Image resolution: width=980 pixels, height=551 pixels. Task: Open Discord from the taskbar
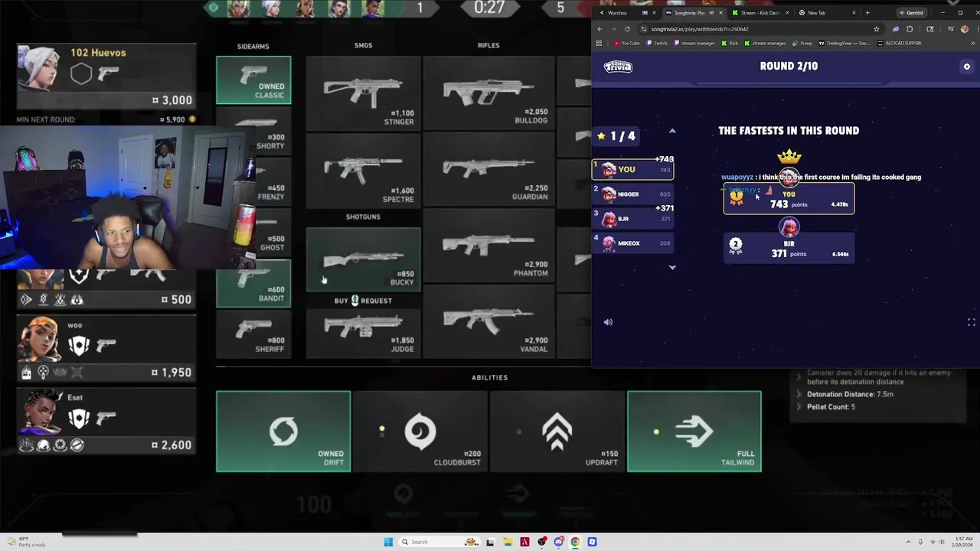point(559,542)
